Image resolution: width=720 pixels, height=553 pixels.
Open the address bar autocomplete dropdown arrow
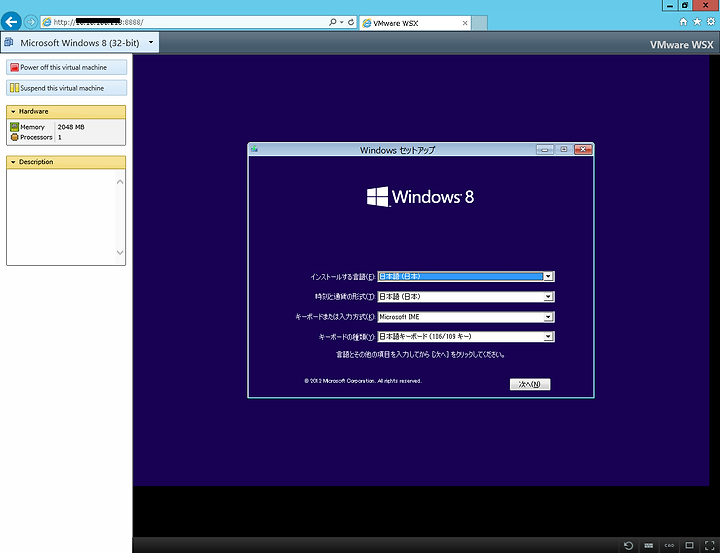[342, 22]
